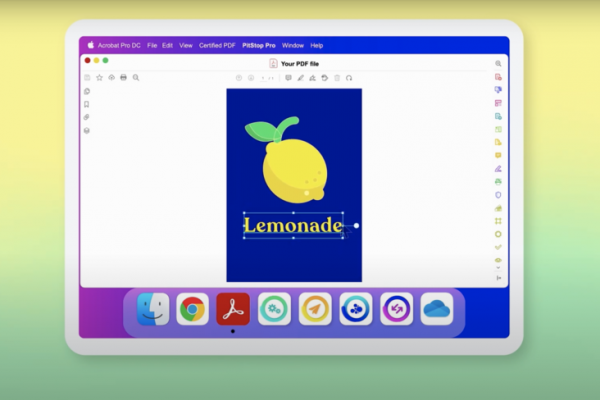The image size is (600, 400).
Task: Open Google Chrome from the dock
Action: click(192, 310)
